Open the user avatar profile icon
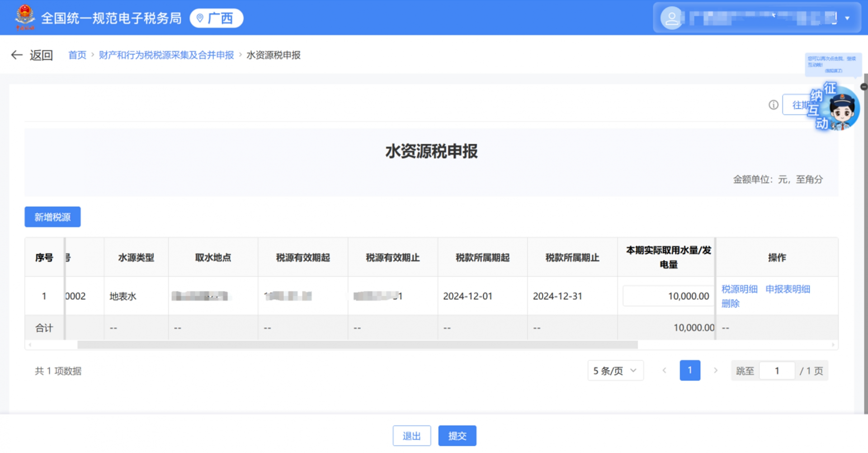Image resolution: width=868 pixels, height=453 pixels. [671, 18]
